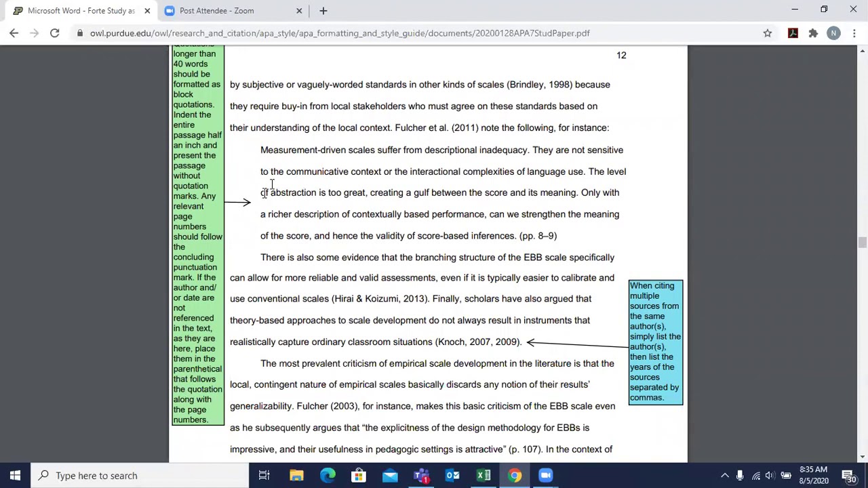This screenshot has height=488, width=868.
Task: Open the Chrome three-dot menu
Action: point(854,33)
